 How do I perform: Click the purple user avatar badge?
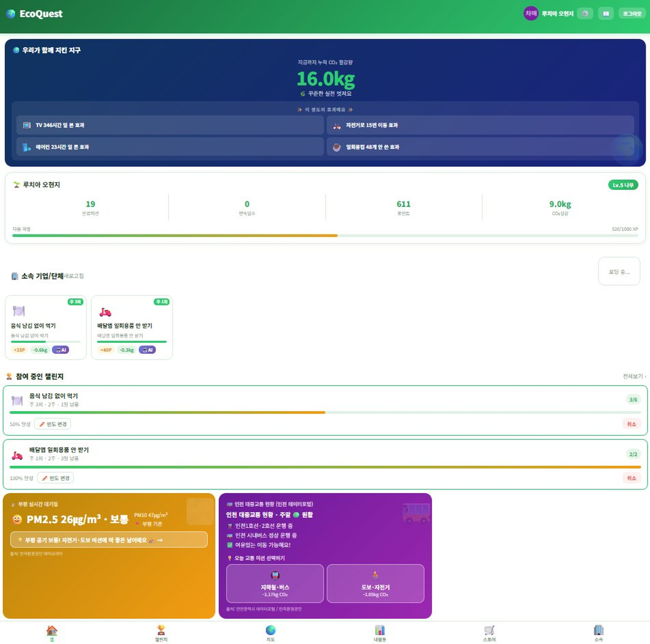tap(531, 14)
